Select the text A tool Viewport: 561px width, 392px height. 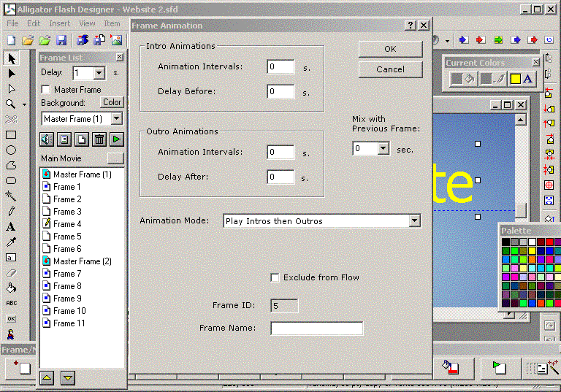tap(11, 227)
